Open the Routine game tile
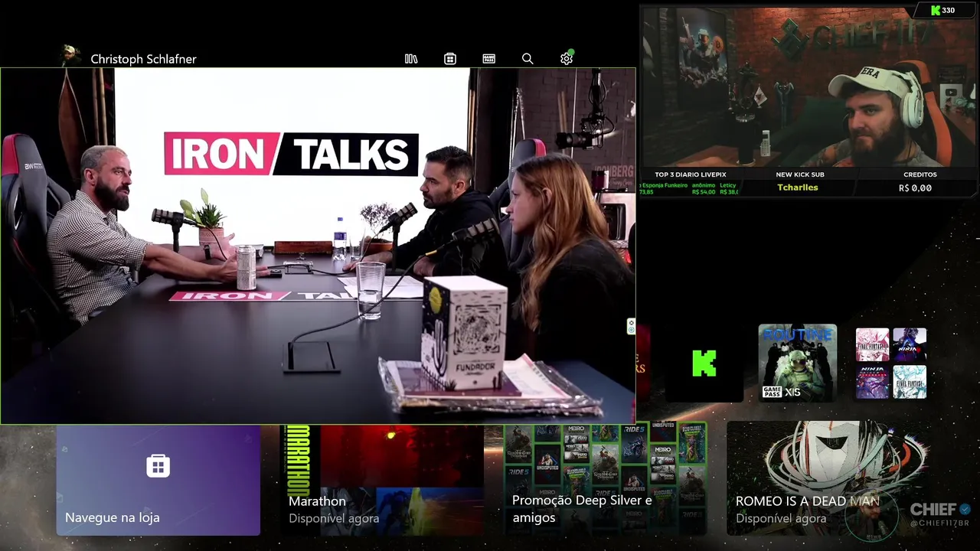Screen dimensions: 980x551 pyautogui.click(x=797, y=364)
